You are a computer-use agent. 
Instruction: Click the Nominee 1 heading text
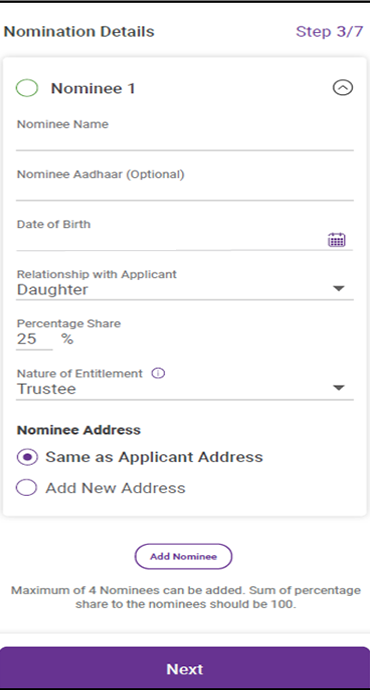(x=93, y=88)
